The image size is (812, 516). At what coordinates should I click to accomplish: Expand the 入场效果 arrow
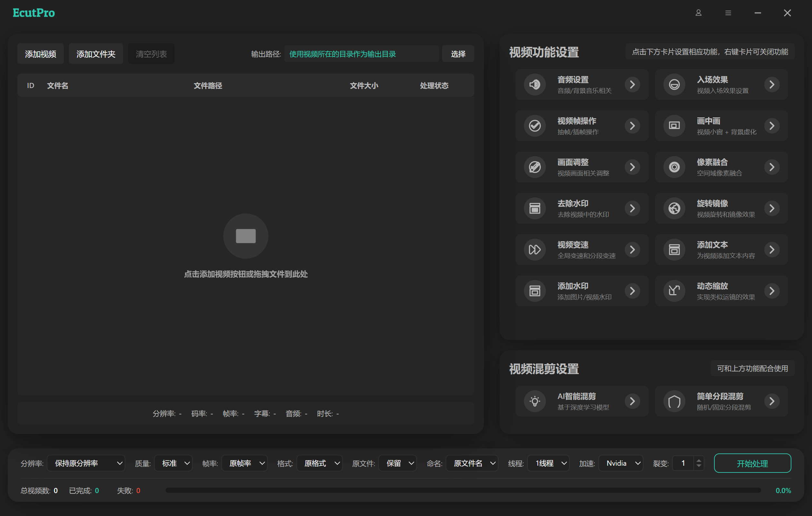pyautogui.click(x=772, y=84)
